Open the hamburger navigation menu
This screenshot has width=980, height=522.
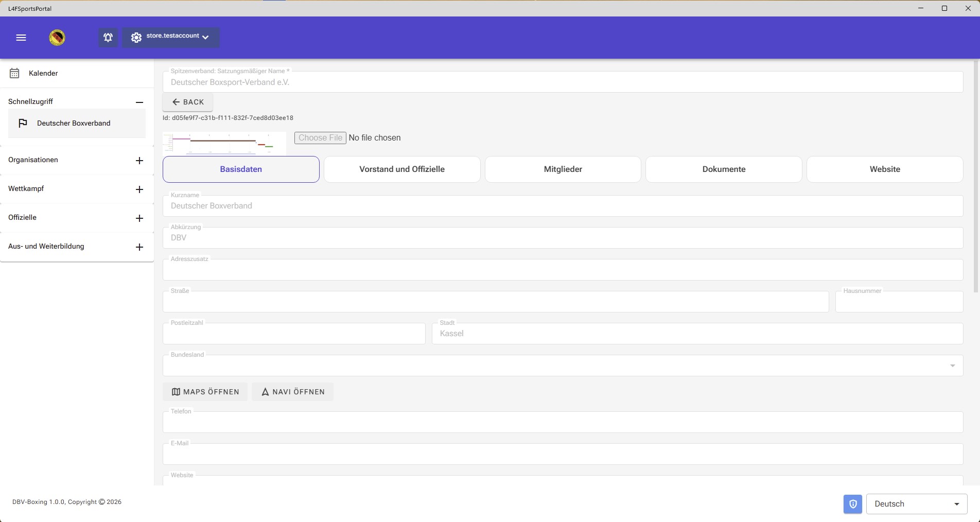coord(21,38)
